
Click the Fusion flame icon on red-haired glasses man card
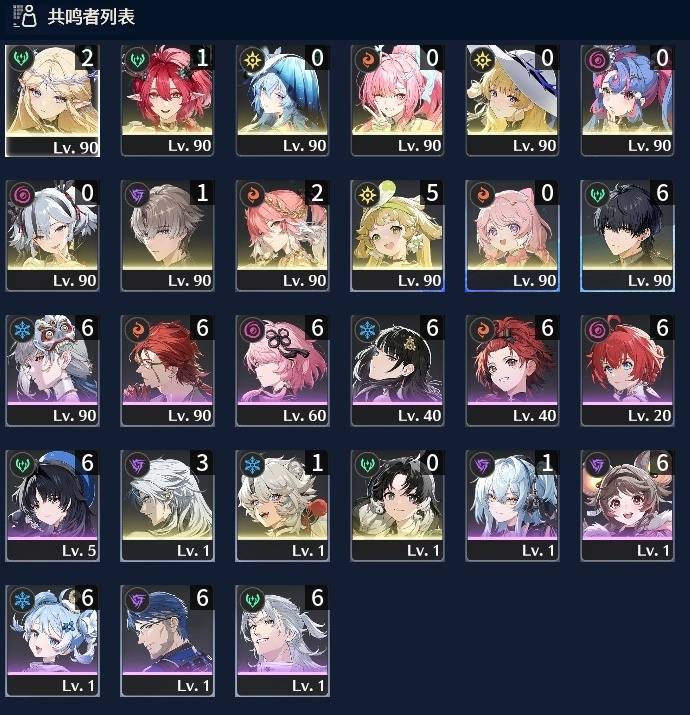(137, 330)
